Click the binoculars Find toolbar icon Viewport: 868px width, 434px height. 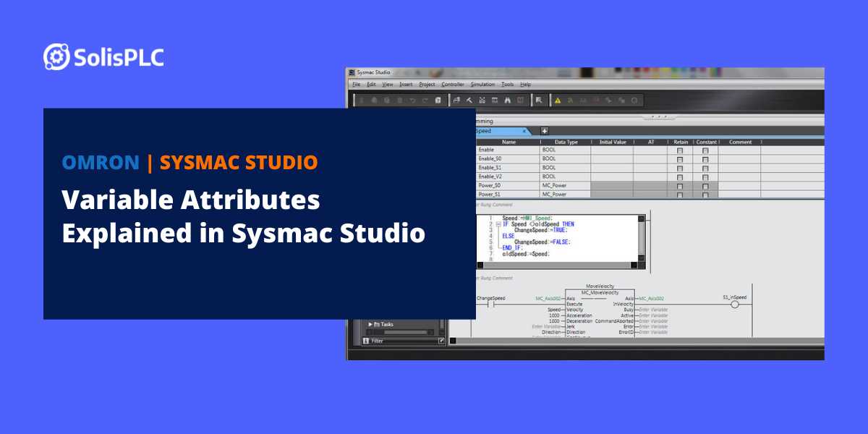click(508, 101)
